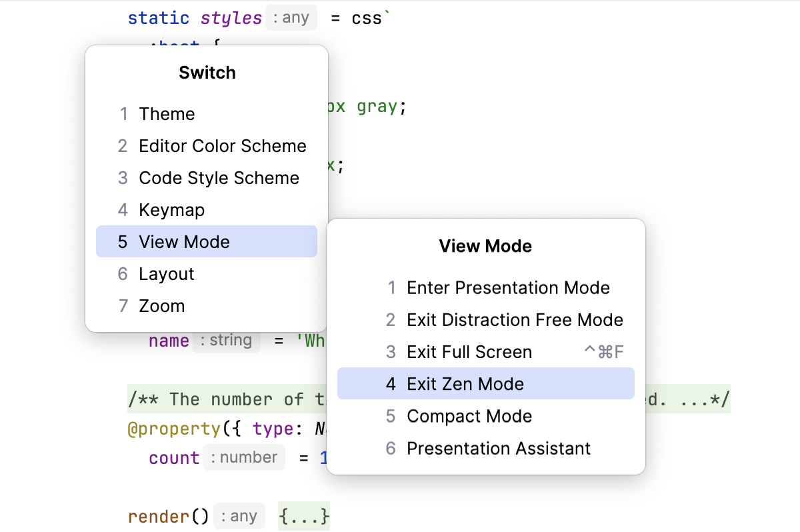Exit Distraction Free Mode
Image resolution: width=800 pixels, height=532 pixels.
tap(515, 320)
